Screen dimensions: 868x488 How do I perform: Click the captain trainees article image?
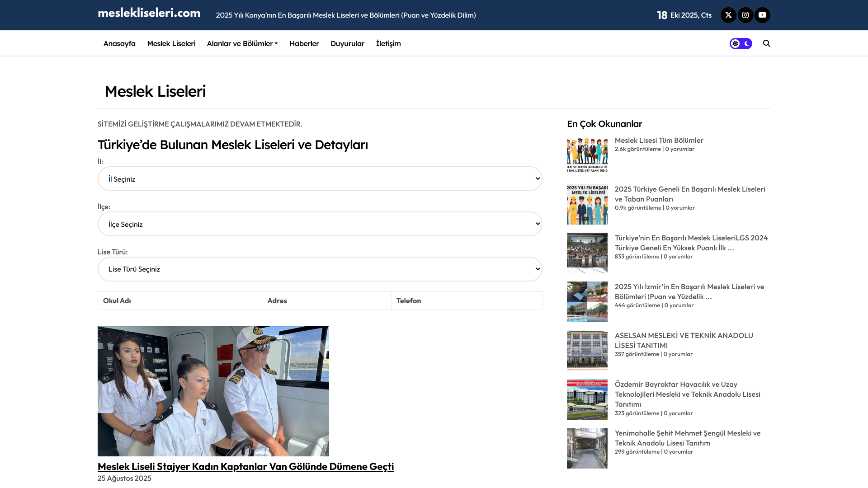tap(213, 391)
